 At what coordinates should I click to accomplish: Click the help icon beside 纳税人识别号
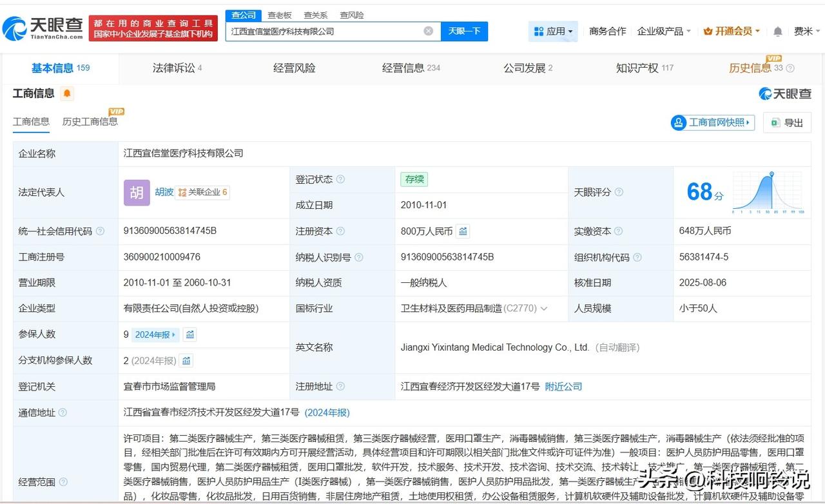pos(358,257)
